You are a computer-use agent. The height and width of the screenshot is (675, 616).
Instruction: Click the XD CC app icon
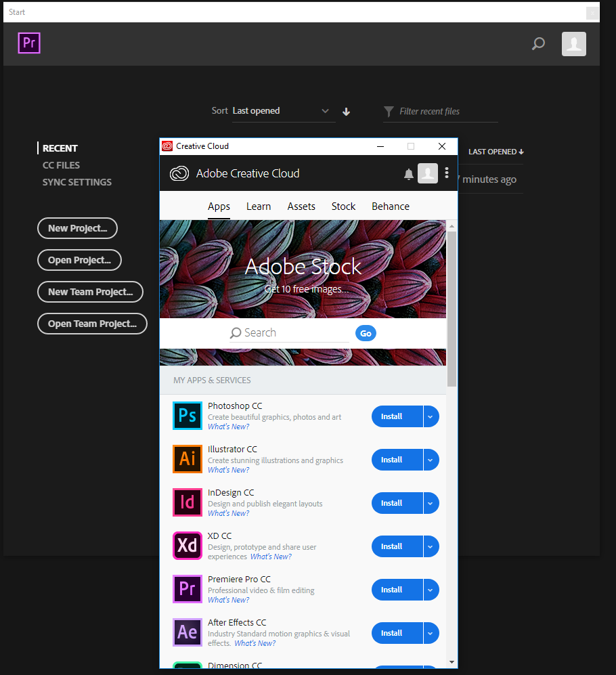click(x=188, y=546)
